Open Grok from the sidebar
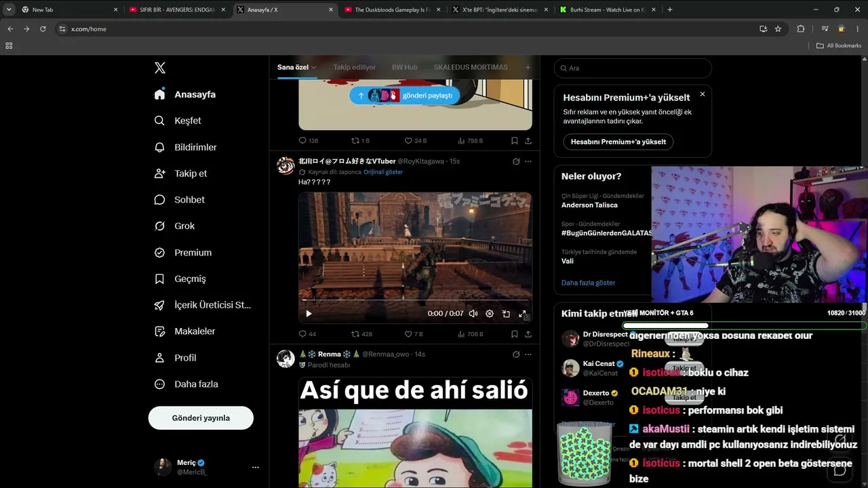Screen dimensions: 868x488 click(x=175, y=226)
